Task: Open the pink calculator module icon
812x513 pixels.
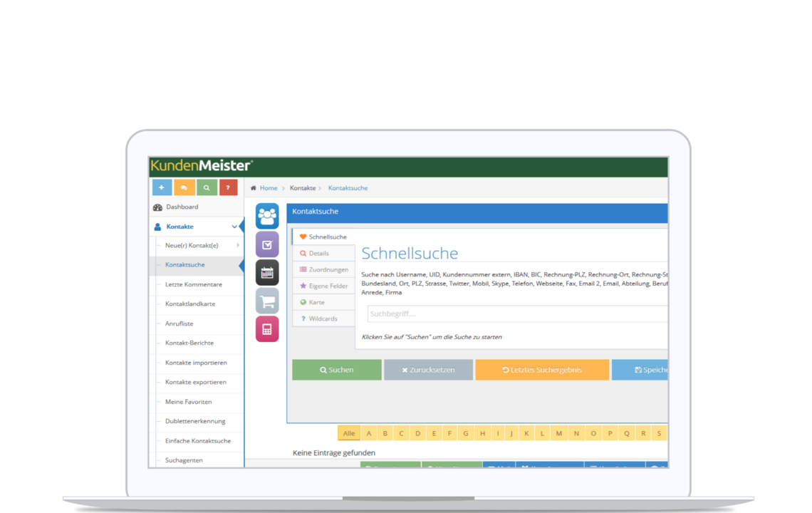Action: tap(267, 329)
